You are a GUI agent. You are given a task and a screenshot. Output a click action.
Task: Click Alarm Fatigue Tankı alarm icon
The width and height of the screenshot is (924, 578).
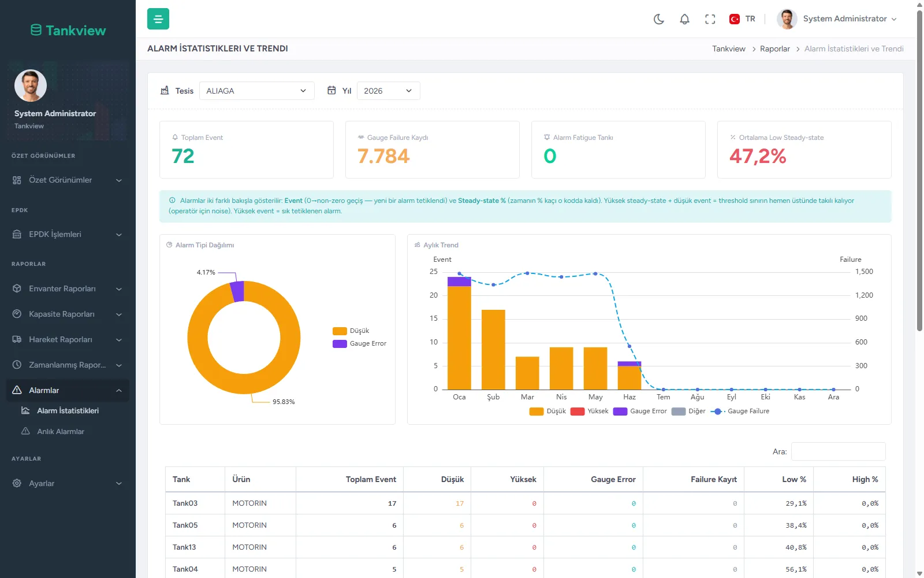(x=547, y=138)
